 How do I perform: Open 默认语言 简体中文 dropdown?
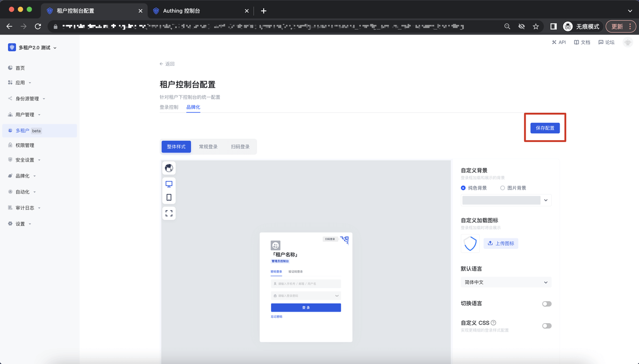point(506,282)
